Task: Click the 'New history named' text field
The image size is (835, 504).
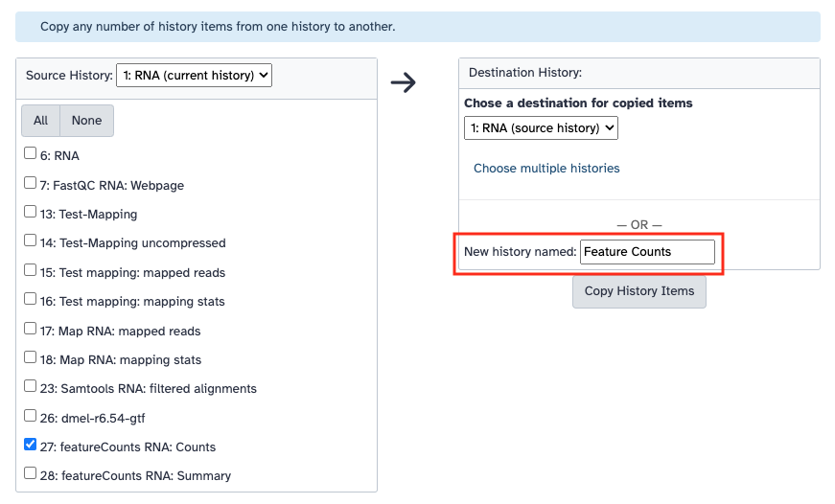Action: [647, 252]
